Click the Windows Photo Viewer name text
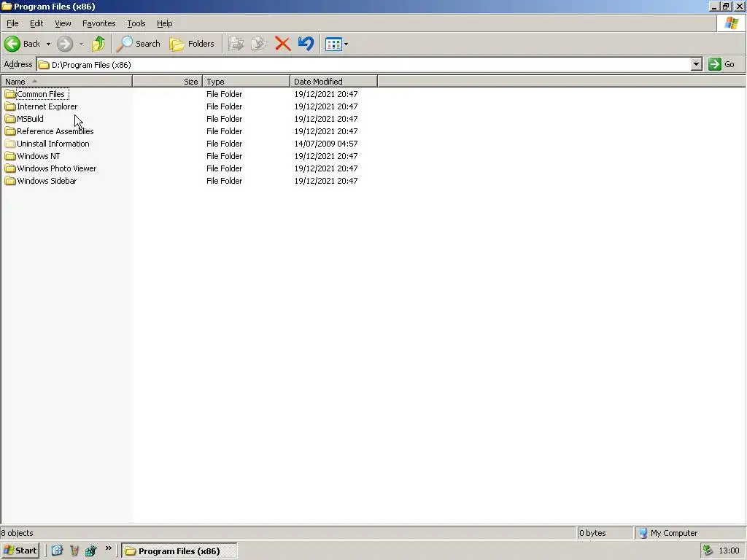 click(x=57, y=168)
